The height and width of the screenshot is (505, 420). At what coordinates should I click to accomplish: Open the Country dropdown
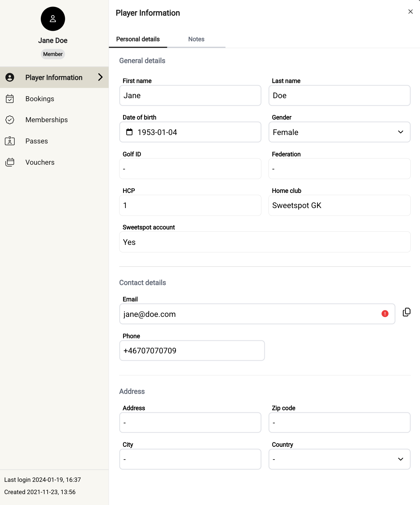click(339, 459)
